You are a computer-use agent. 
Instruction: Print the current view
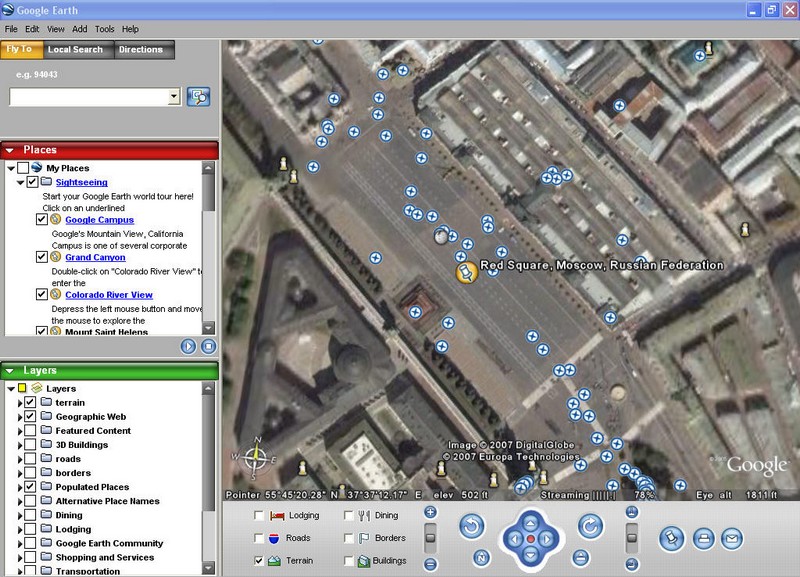point(704,539)
